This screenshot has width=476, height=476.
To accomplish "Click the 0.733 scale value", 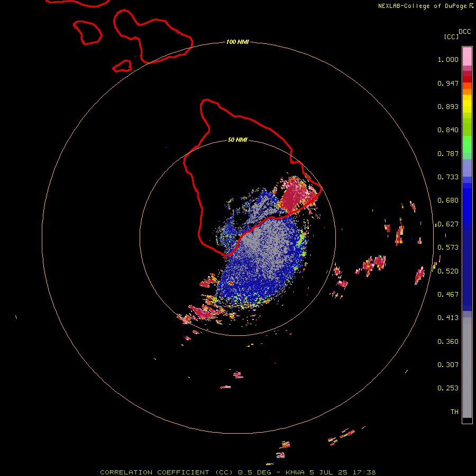I will 448,177.
